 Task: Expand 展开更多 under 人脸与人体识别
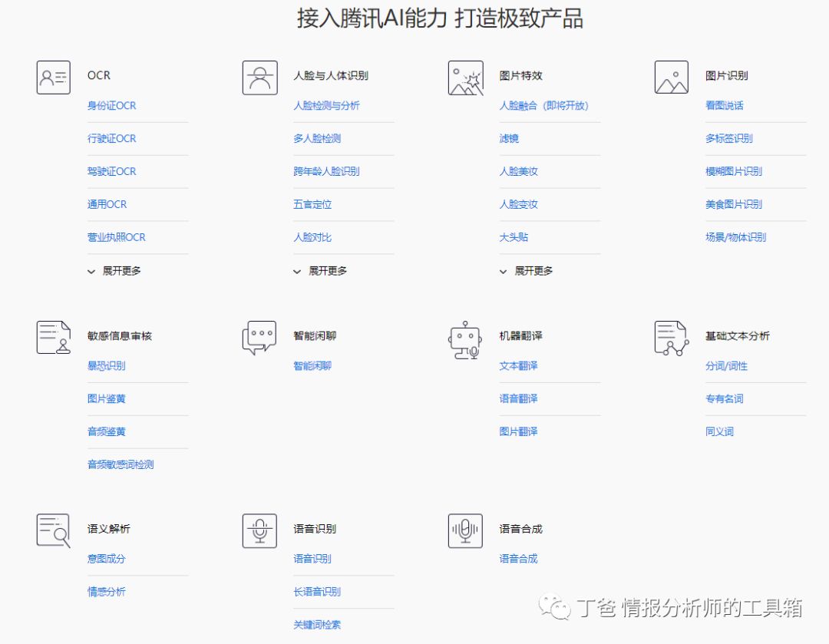320,271
